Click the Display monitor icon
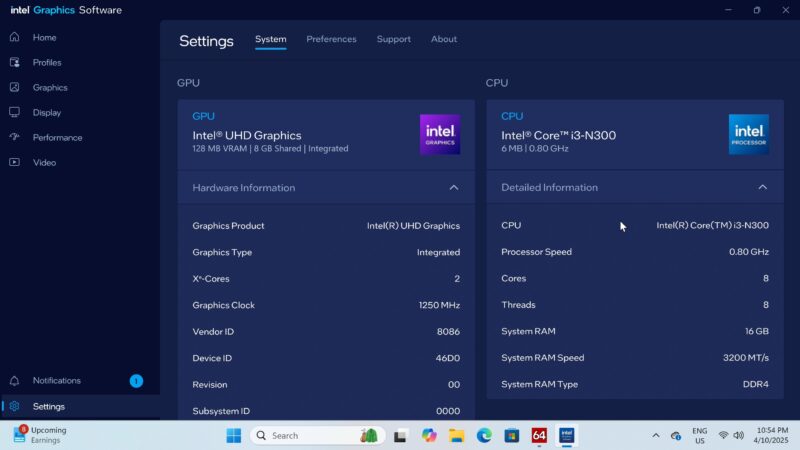 (14, 112)
